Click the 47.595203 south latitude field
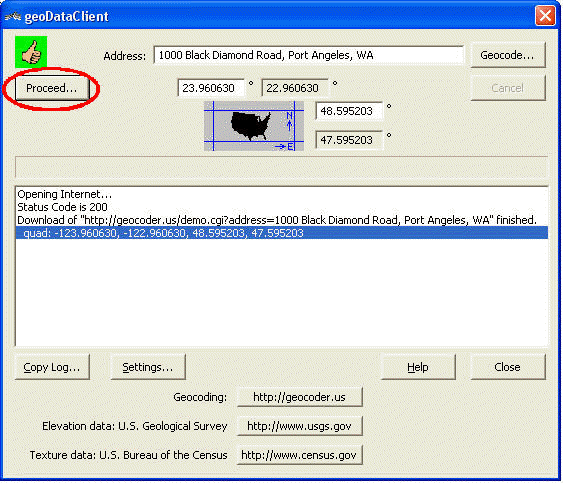Screen dimensions: 563x483 [x=349, y=140]
